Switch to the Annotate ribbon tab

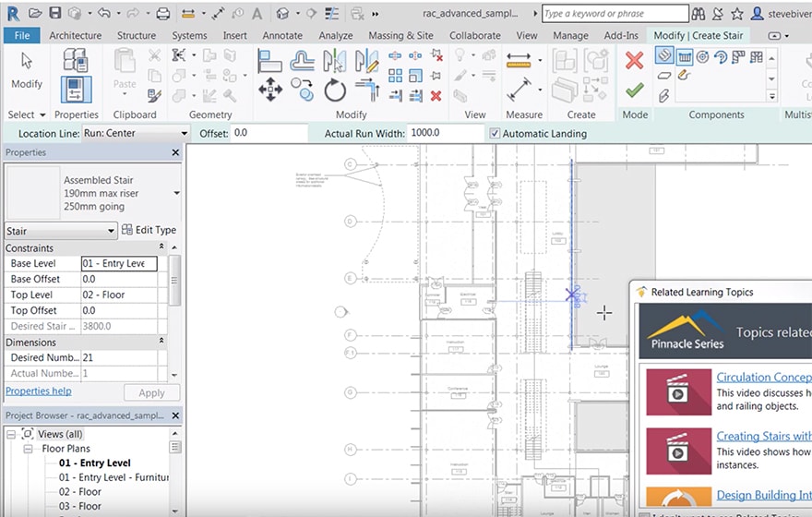tap(282, 35)
